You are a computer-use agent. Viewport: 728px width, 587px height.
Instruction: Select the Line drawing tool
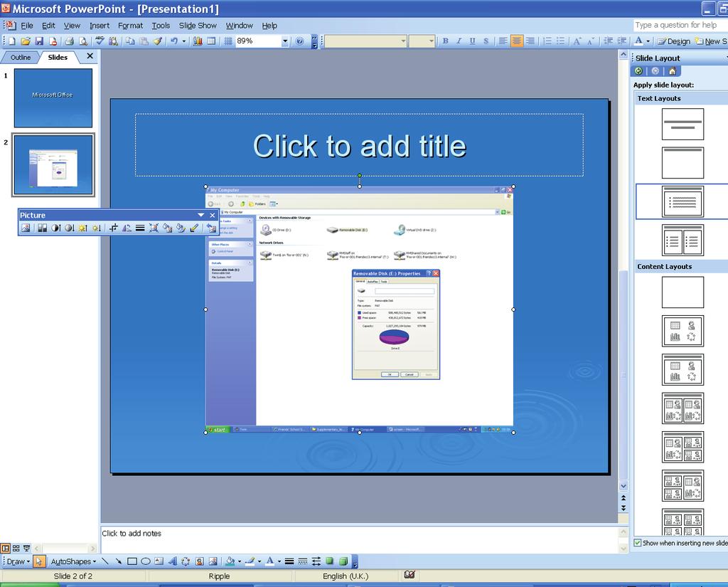click(x=105, y=561)
